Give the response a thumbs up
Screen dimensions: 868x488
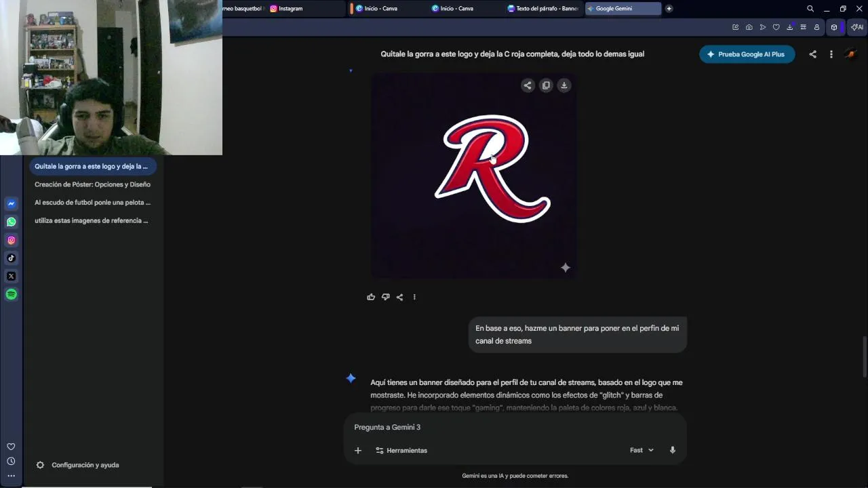pos(371,297)
